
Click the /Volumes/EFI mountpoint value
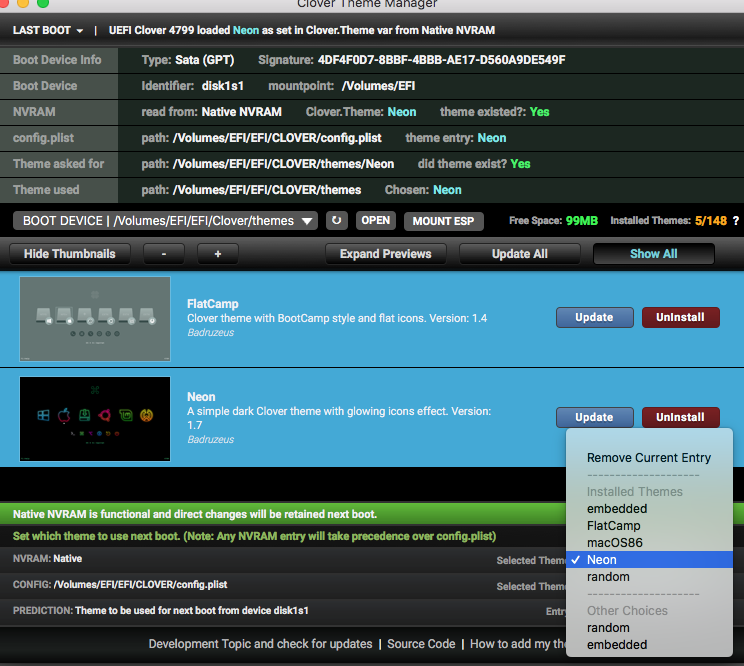click(x=378, y=86)
